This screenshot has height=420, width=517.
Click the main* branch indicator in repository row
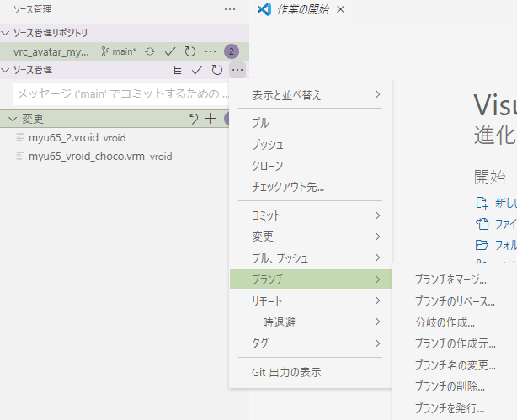pyautogui.click(x=119, y=51)
